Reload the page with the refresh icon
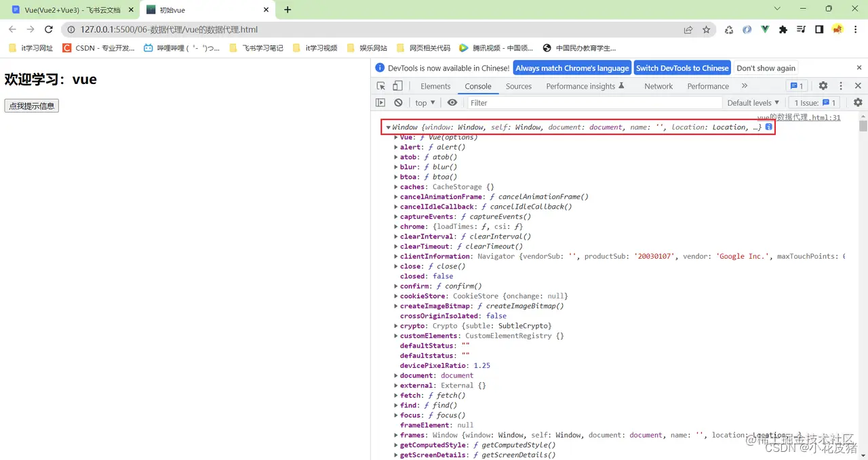This screenshot has height=460, width=868. point(49,29)
